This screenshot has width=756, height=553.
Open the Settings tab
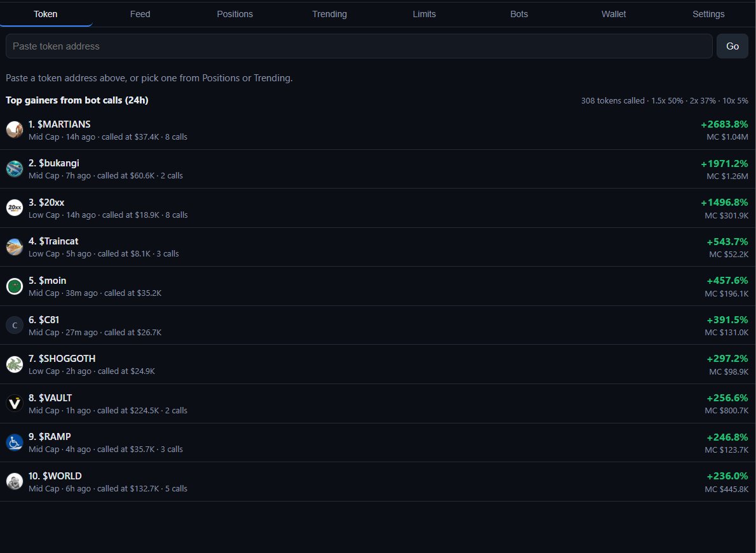[708, 15]
